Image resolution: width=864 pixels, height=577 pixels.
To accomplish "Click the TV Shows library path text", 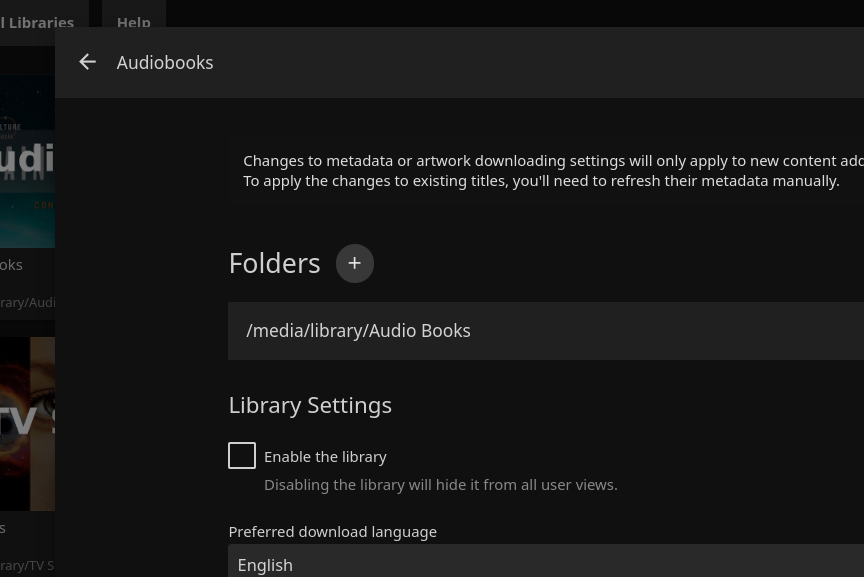I will tap(27, 565).
